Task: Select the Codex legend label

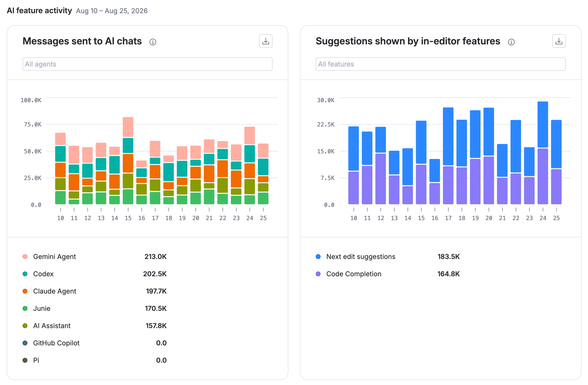Action: [x=43, y=274]
